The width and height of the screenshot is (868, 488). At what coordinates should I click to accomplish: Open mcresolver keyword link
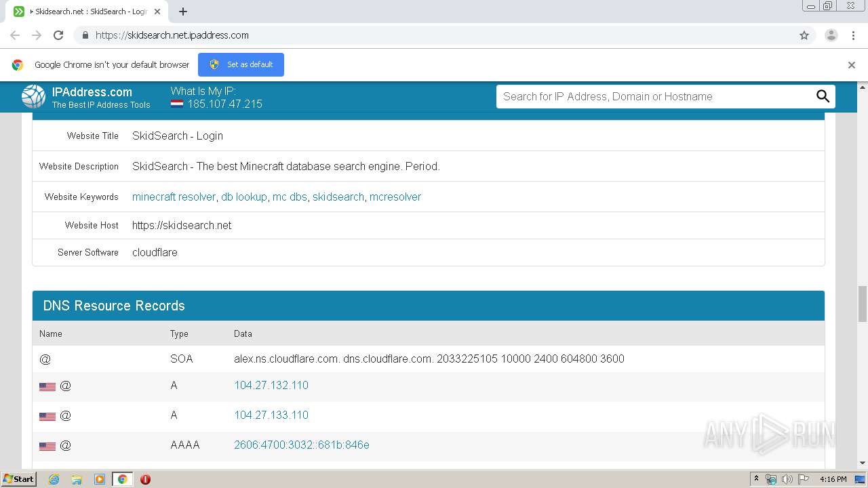pos(395,197)
